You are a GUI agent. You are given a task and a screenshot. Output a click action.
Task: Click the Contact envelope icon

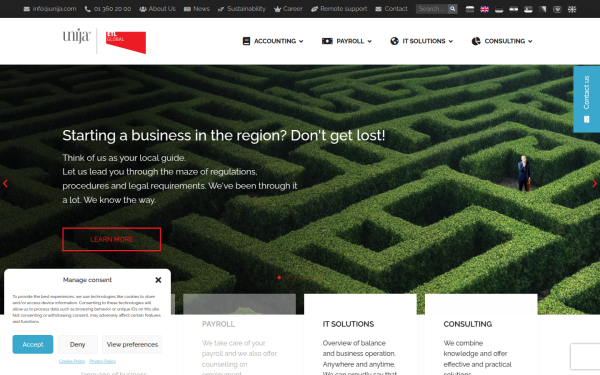(x=378, y=9)
